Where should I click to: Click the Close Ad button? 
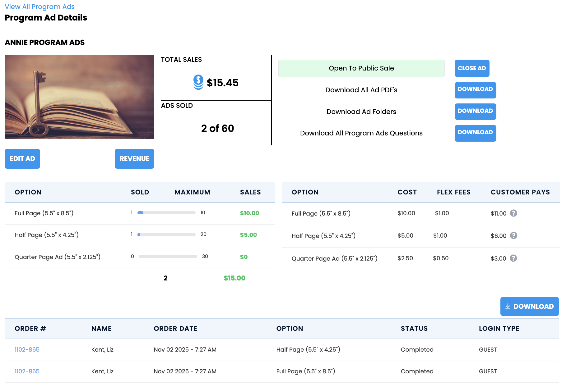(471, 68)
